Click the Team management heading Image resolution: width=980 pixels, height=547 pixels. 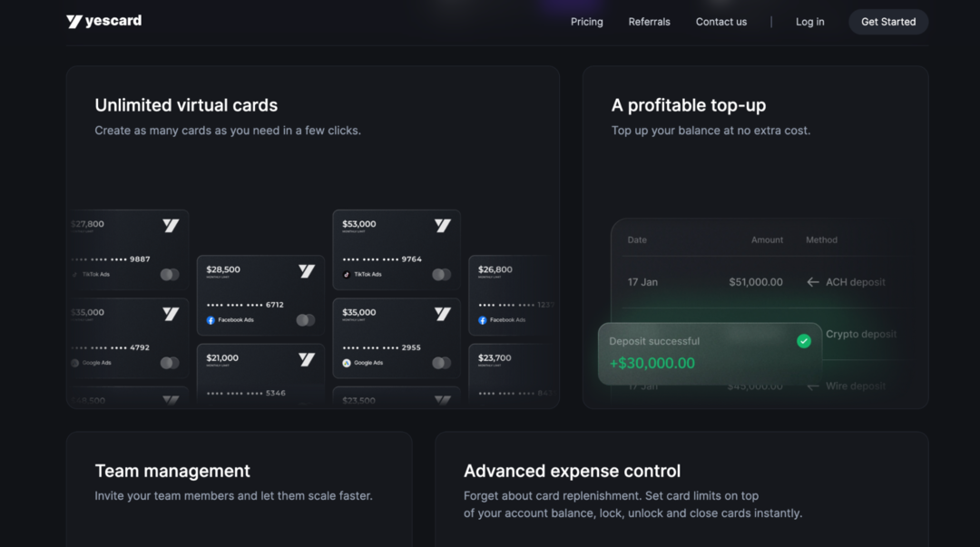172,471
